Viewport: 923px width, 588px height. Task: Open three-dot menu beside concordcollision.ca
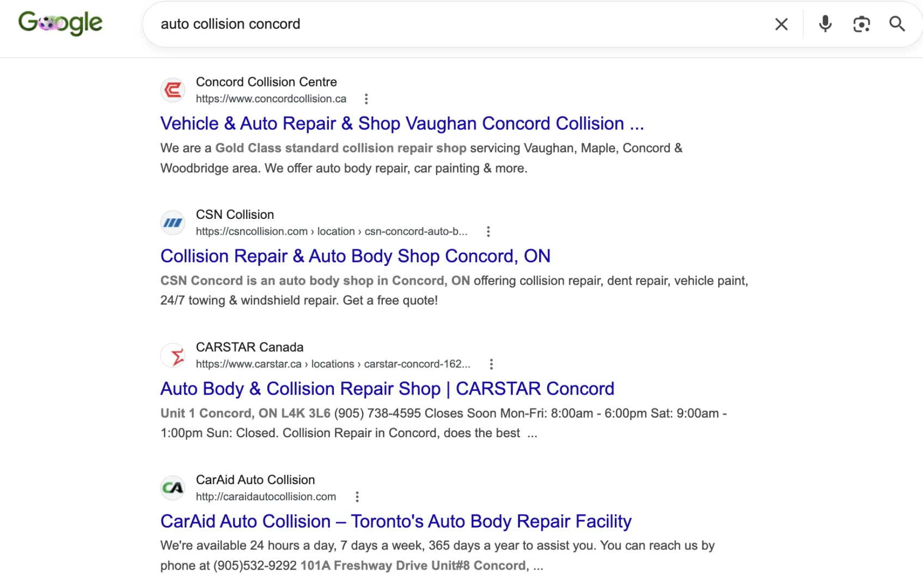point(366,99)
